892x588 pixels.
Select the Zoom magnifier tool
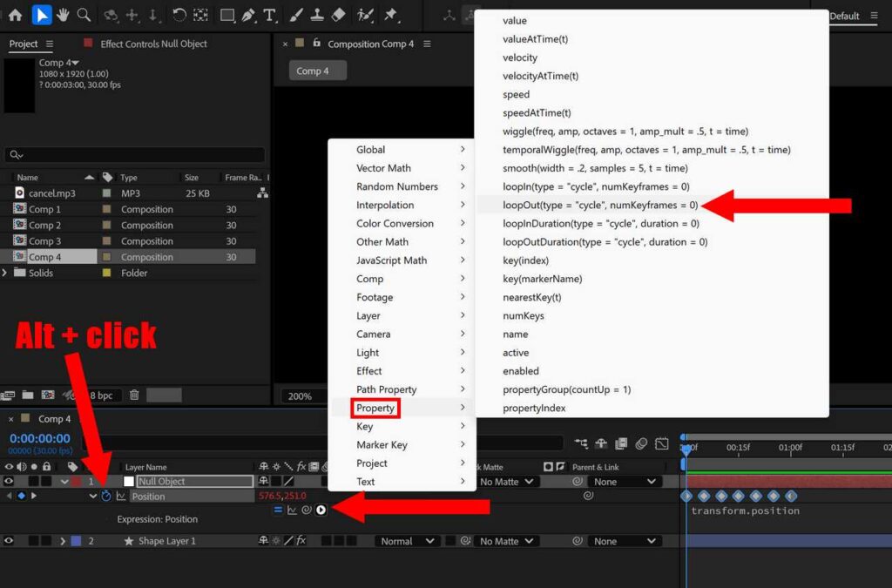[84, 16]
